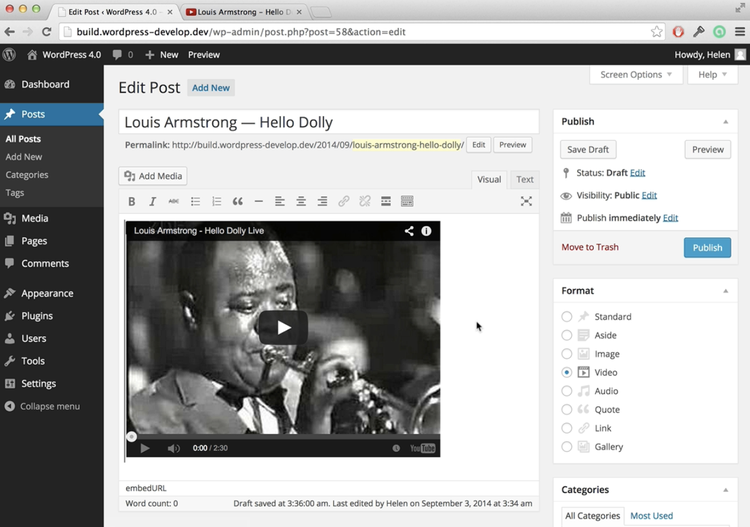Viewport: 750px width, 527px height.
Task: Edit the permalink slug
Action: (478, 145)
